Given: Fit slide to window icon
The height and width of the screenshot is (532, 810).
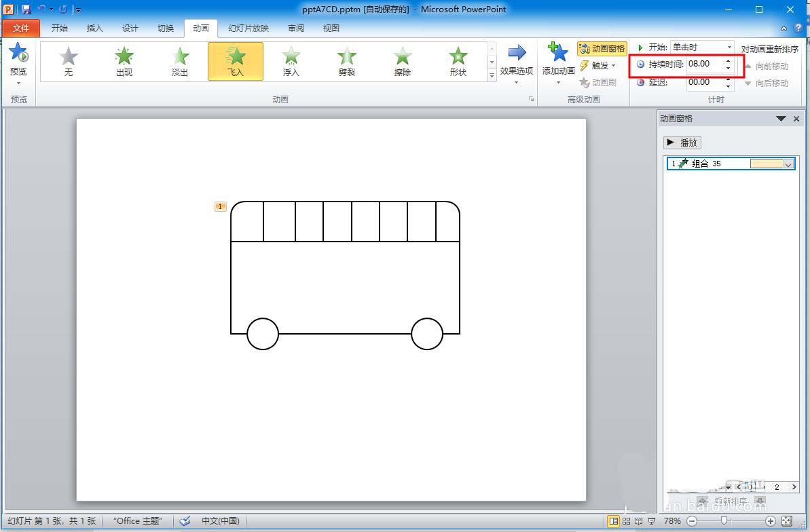Looking at the screenshot, I should tap(787, 521).
